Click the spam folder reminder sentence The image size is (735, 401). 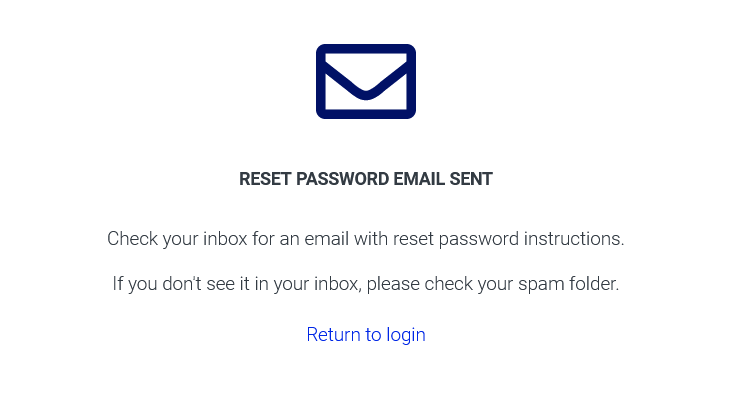pyautogui.click(x=366, y=284)
